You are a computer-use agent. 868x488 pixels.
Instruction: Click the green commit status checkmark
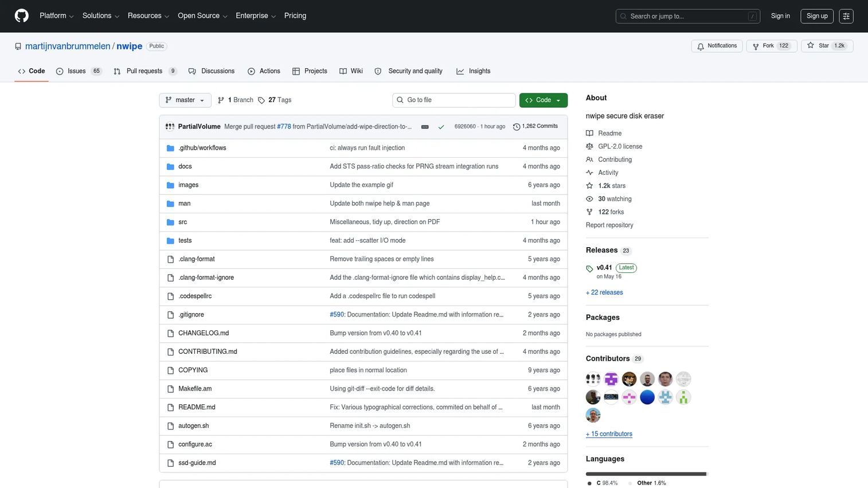[x=441, y=127]
